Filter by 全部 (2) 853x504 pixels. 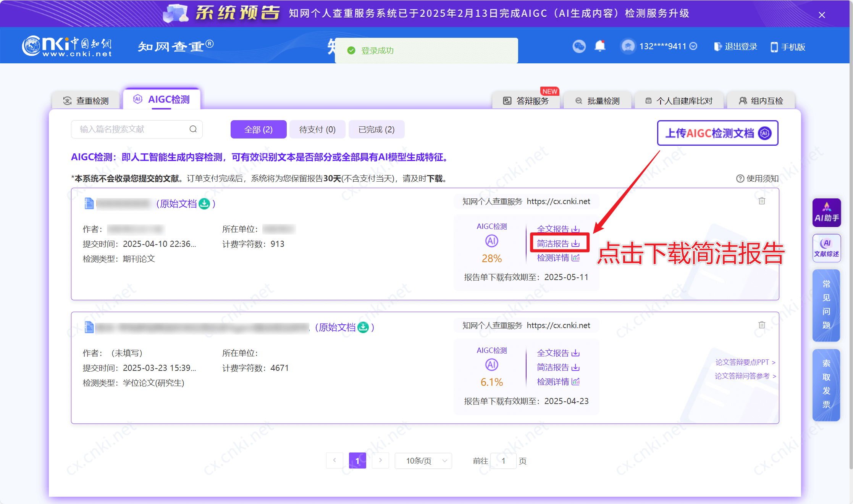[258, 129]
